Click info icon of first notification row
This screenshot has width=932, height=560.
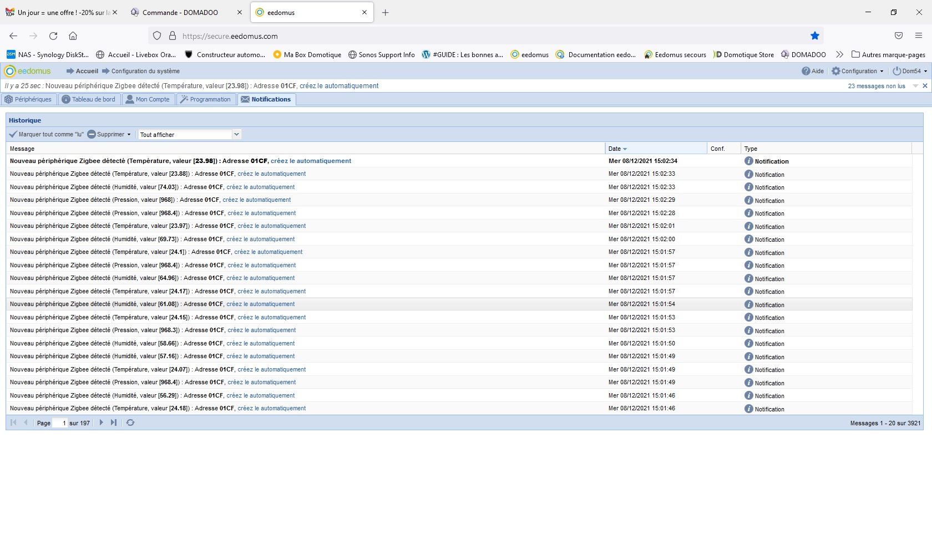(748, 161)
